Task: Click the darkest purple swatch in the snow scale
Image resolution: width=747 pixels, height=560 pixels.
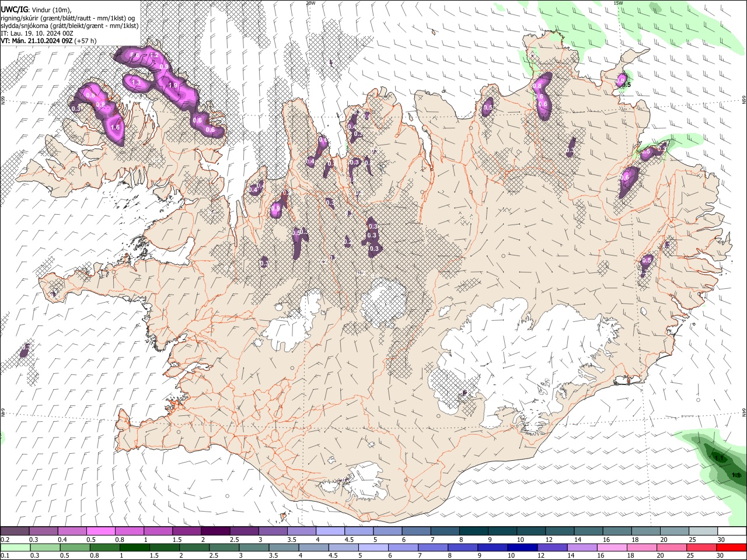Action: click(x=215, y=531)
